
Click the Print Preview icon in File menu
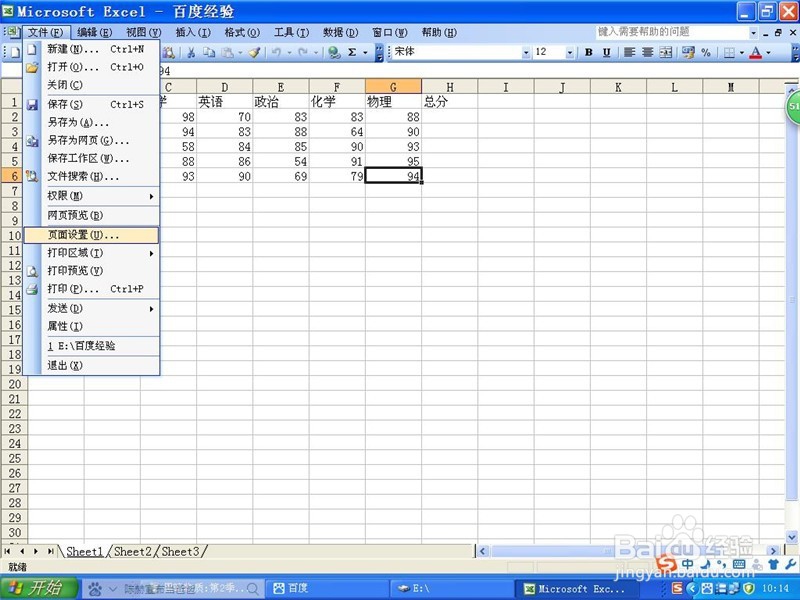click(x=32, y=271)
